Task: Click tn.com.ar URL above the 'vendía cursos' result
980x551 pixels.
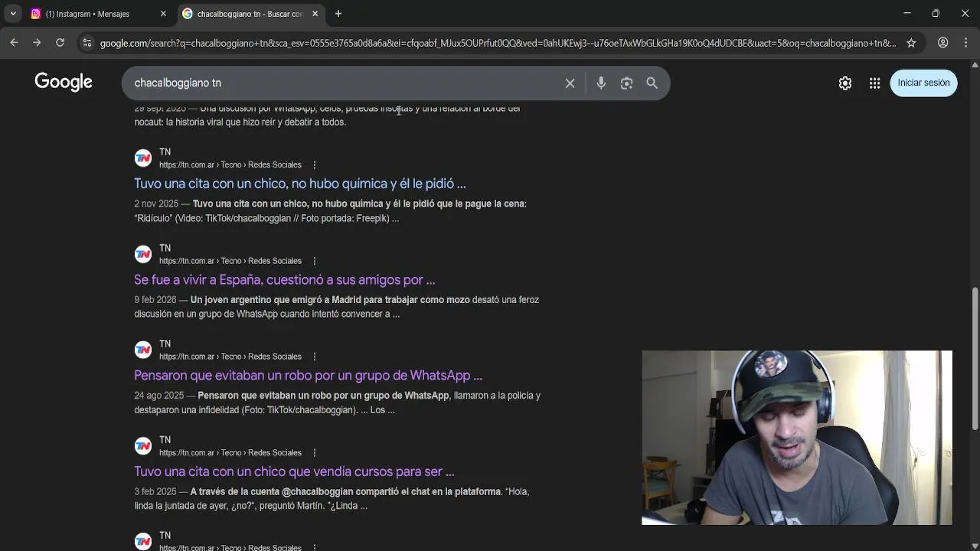Action: click(230, 452)
